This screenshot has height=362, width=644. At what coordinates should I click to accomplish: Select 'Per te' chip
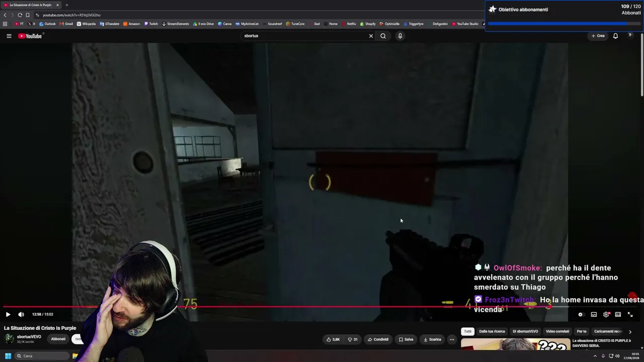(x=582, y=331)
